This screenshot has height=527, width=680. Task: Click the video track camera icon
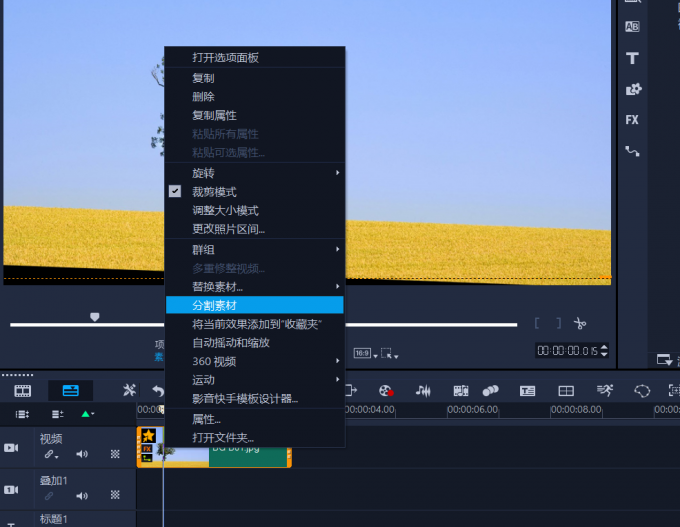pos(11,448)
